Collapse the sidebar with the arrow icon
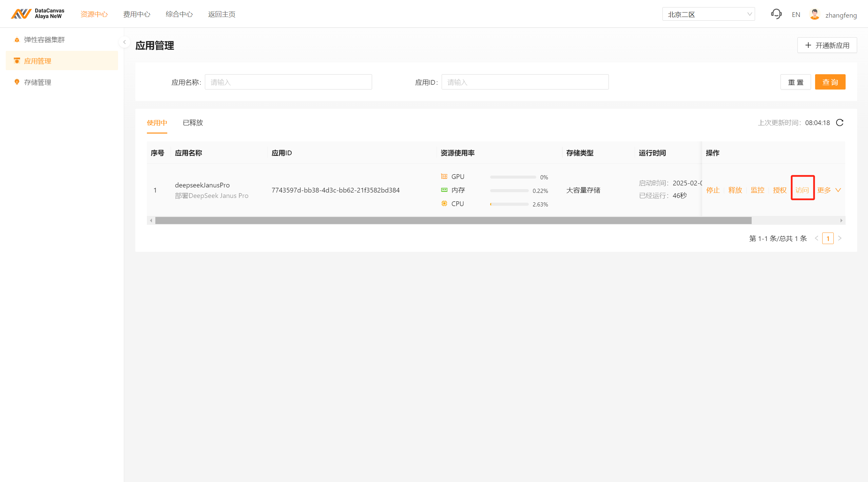Image resolution: width=868 pixels, height=482 pixels. click(x=124, y=42)
